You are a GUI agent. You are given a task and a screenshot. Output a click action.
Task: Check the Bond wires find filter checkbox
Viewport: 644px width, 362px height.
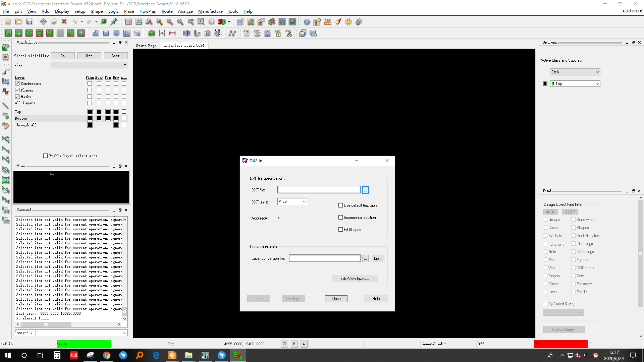click(x=574, y=220)
